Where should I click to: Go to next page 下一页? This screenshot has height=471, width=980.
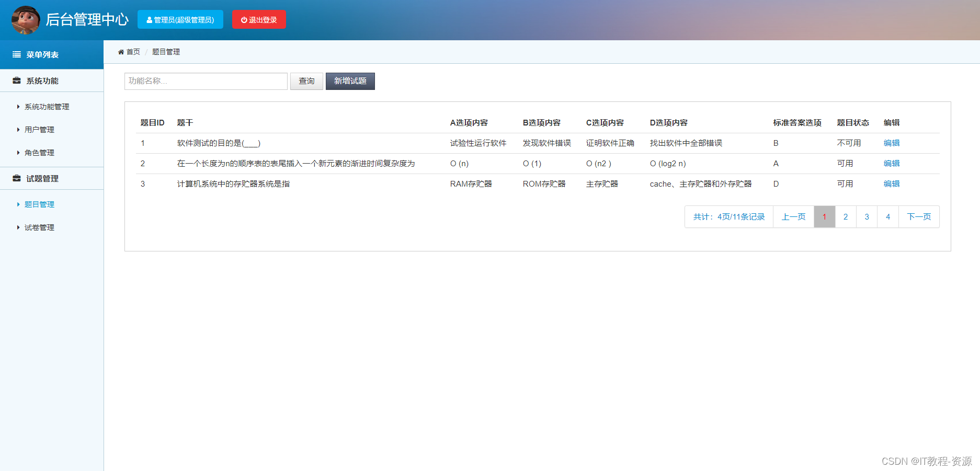(919, 217)
